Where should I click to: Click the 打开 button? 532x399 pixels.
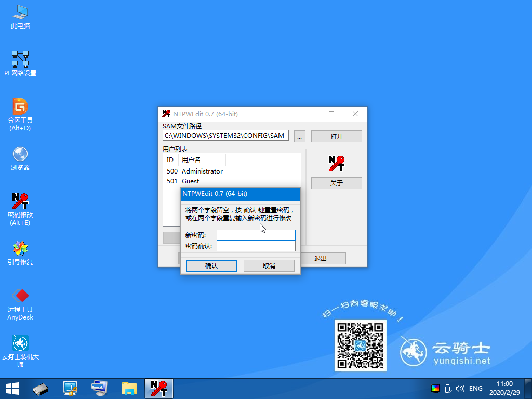click(x=337, y=137)
